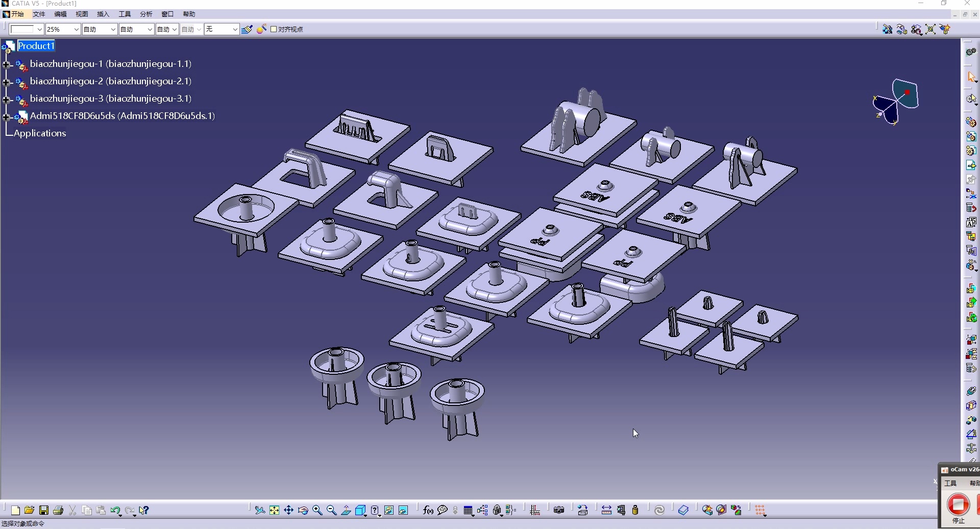Open the 25% transparency dropdown

tap(76, 29)
